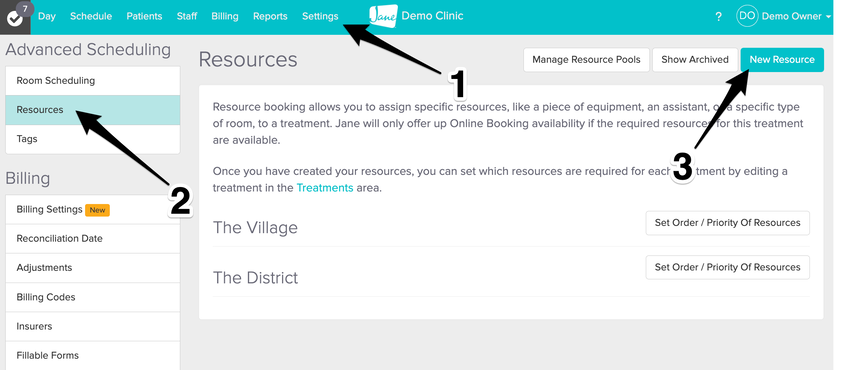Open the tasks checkmark icon with badge 7
The height and width of the screenshot is (370, 850).
15,17
